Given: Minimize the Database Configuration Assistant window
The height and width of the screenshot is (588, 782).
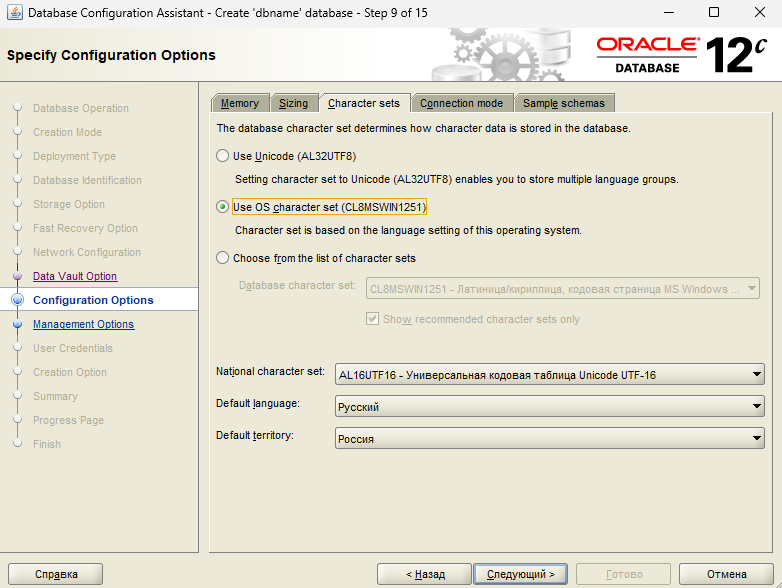Looking at the screenshot, I should (x=669, y=12).
